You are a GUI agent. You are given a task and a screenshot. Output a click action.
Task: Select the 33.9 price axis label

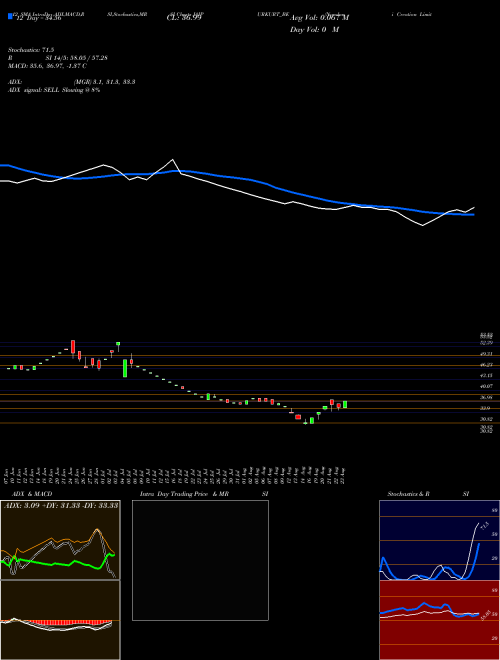click(486, 408)
